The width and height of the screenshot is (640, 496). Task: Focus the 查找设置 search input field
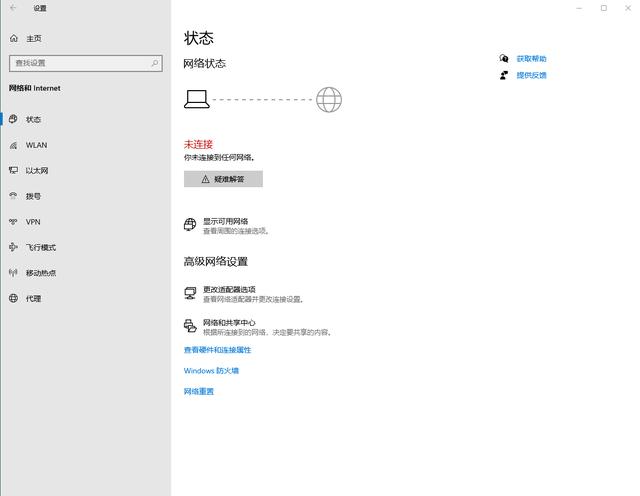[x=86, y=63]
